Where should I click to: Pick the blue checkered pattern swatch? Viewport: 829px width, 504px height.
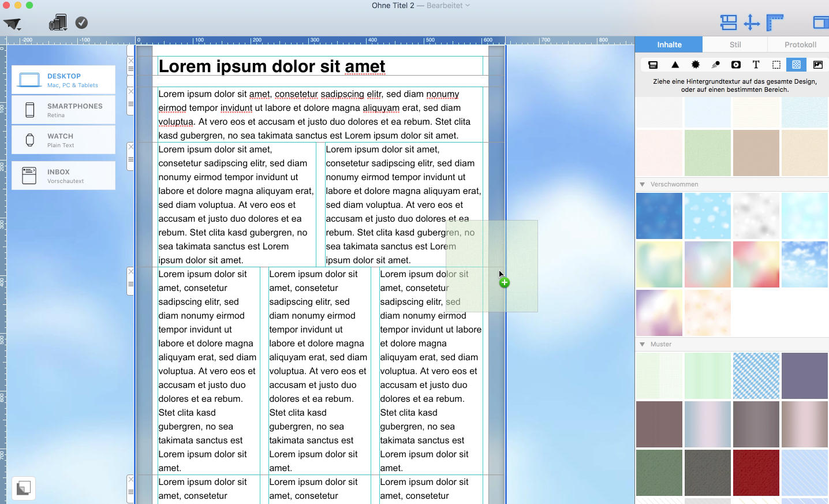click(x=756, y=376)
